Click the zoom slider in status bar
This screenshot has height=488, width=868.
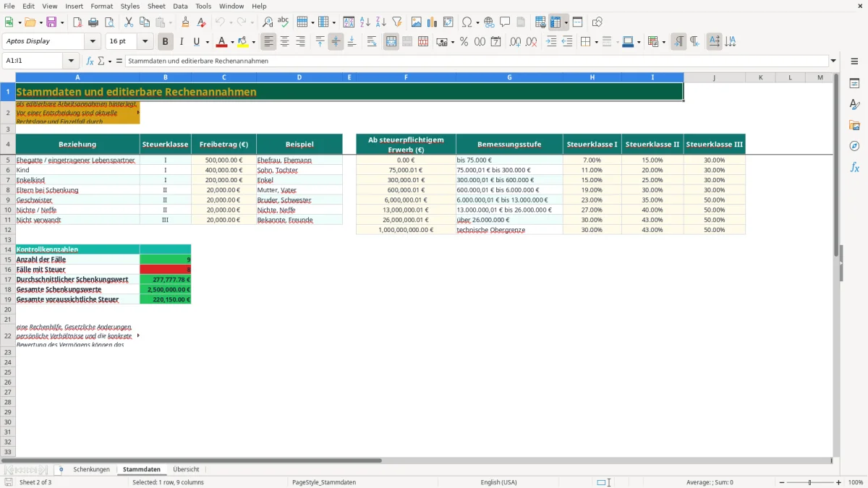[x=809, y=482]
